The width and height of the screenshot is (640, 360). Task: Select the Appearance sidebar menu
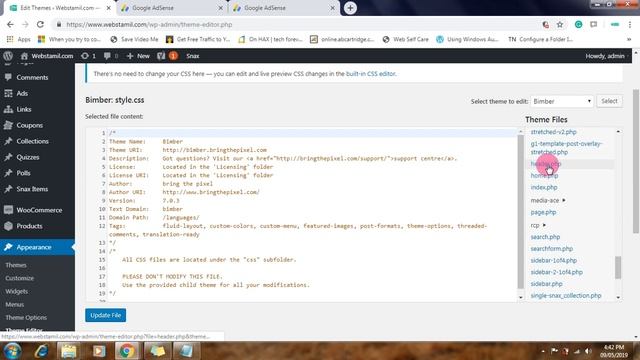coord(37,247)
